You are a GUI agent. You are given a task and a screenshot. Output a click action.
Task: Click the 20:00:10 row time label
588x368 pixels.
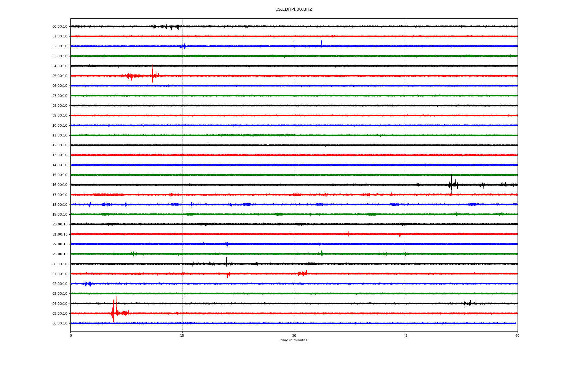(x=60, y=224)
